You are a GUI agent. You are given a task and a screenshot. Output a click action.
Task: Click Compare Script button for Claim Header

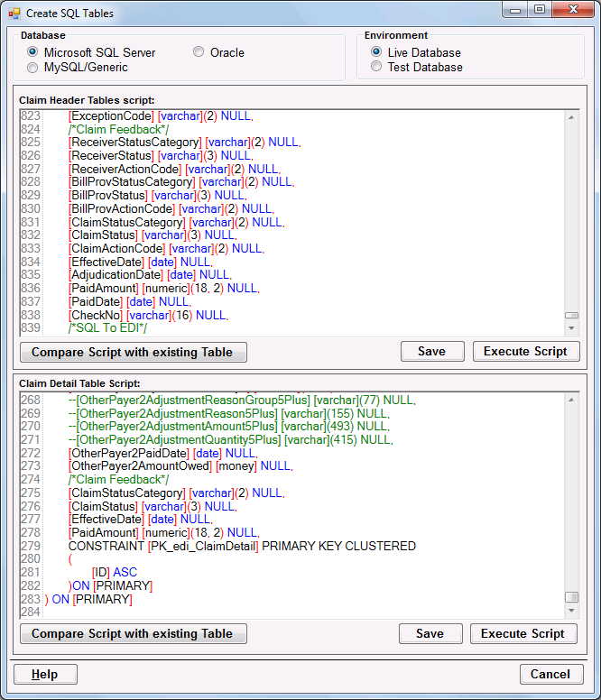pyautogui.click(x=133, y=352)
